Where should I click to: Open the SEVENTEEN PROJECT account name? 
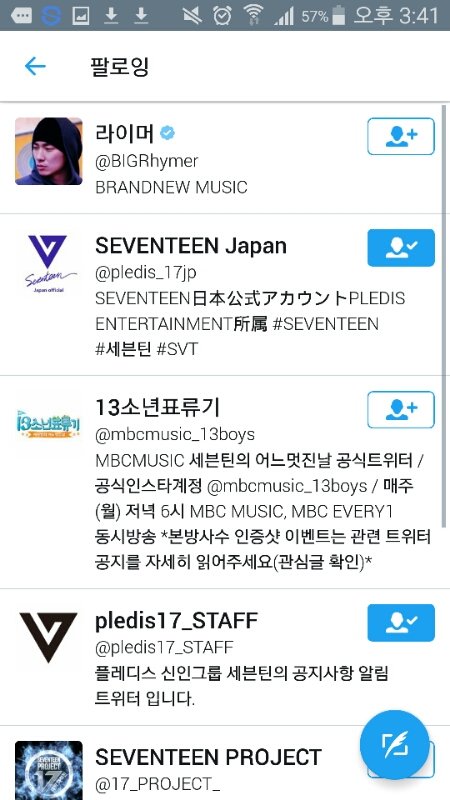[208, 757]
